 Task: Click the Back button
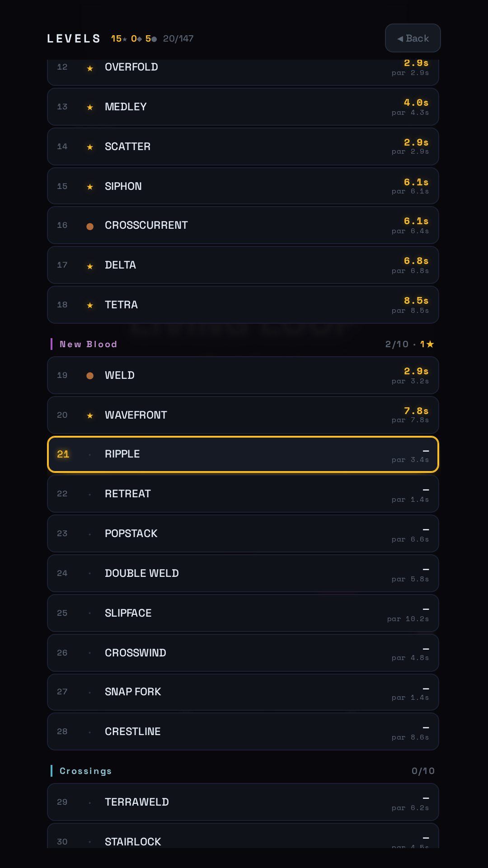(x=413, y=38)
